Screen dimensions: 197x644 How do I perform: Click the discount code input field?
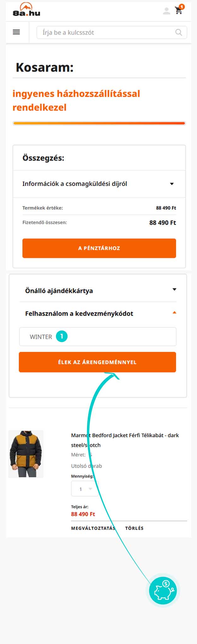(x=98, y=337)
